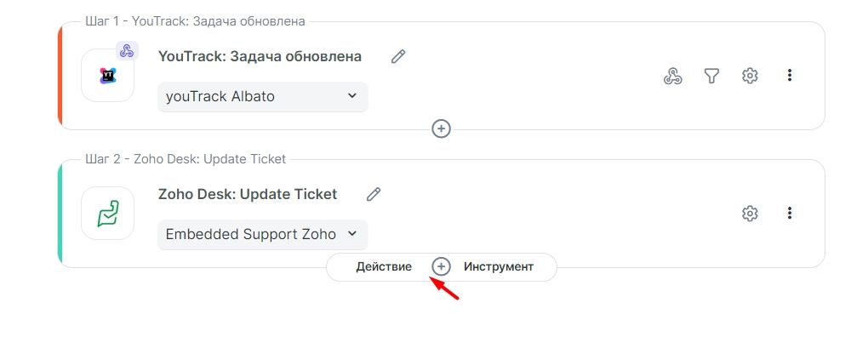Click the webhook badge on YouTrack logo
The image size is (868, 354).
pyautogui.click(x=127, y=51)
